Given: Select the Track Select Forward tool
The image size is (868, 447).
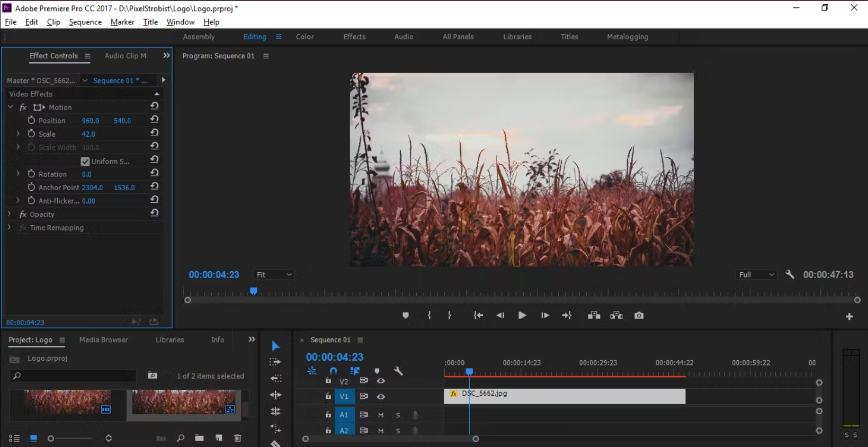Looking at the screenshot, I should point(275,362).
